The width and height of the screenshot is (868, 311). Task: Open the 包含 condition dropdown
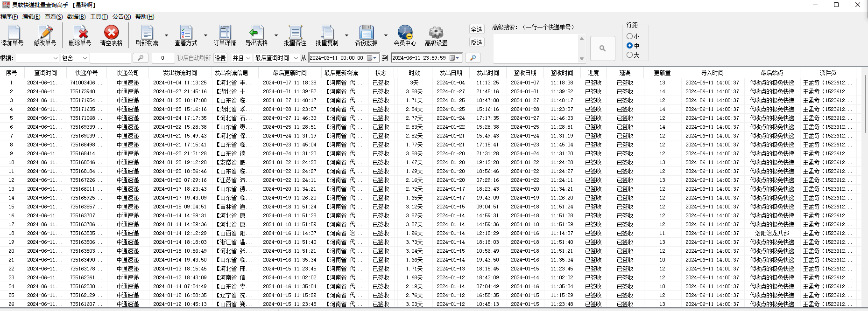[75, 58]
